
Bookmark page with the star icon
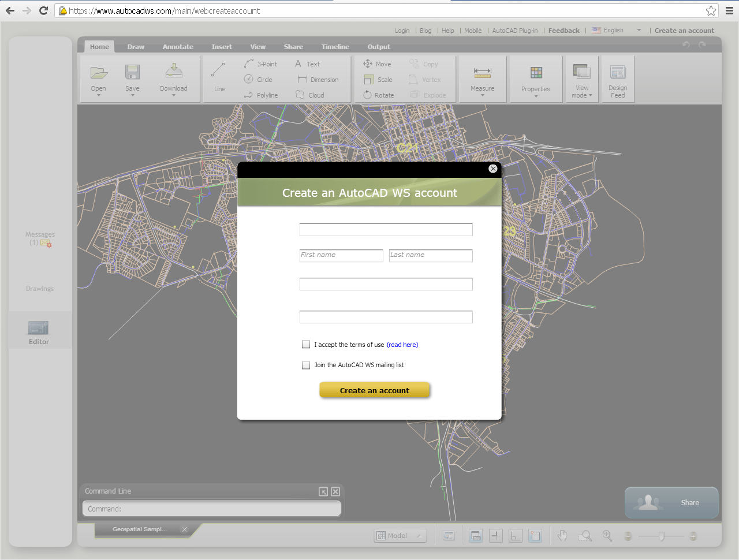pyautogui.click(x=711, y=10)
